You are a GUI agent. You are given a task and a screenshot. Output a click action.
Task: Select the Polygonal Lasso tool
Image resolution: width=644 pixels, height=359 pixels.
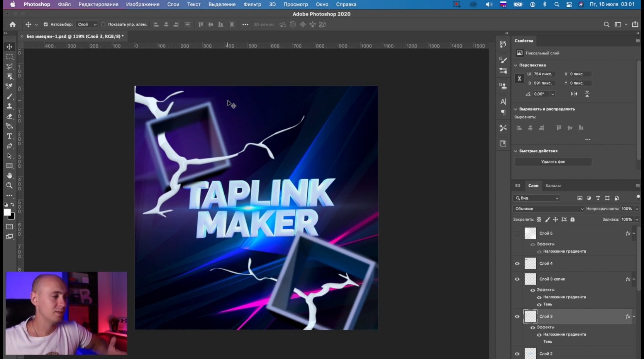9,66
